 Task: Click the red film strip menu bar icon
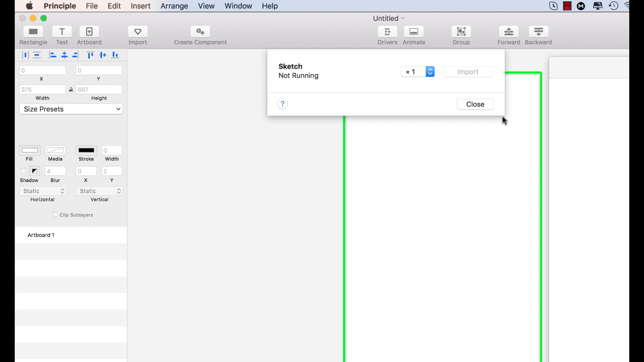tap(567, 6)
